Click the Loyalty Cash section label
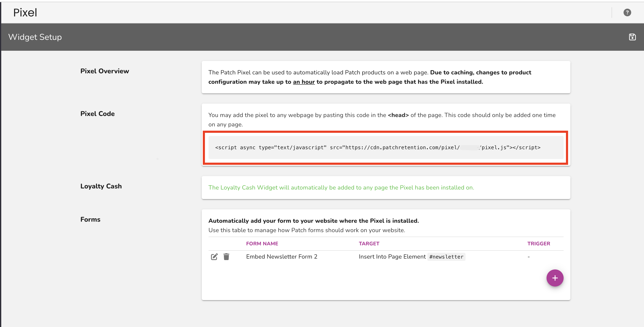This screenshot has height=327, width=644. tap(101, 186)
